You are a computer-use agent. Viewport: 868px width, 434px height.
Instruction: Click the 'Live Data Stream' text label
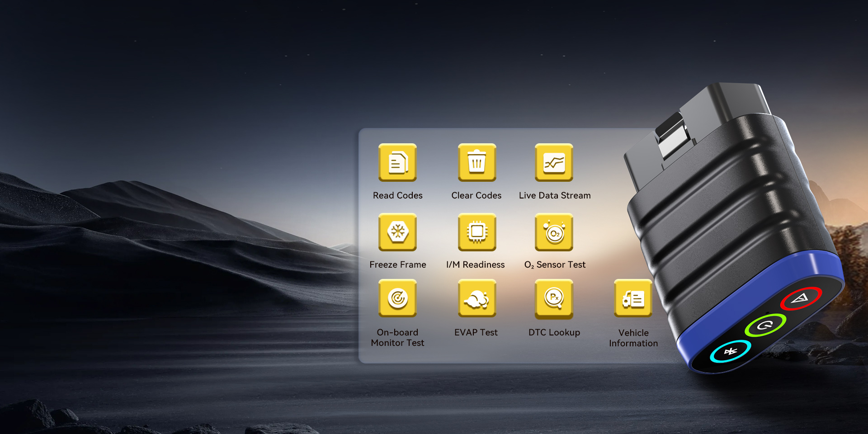555,195
